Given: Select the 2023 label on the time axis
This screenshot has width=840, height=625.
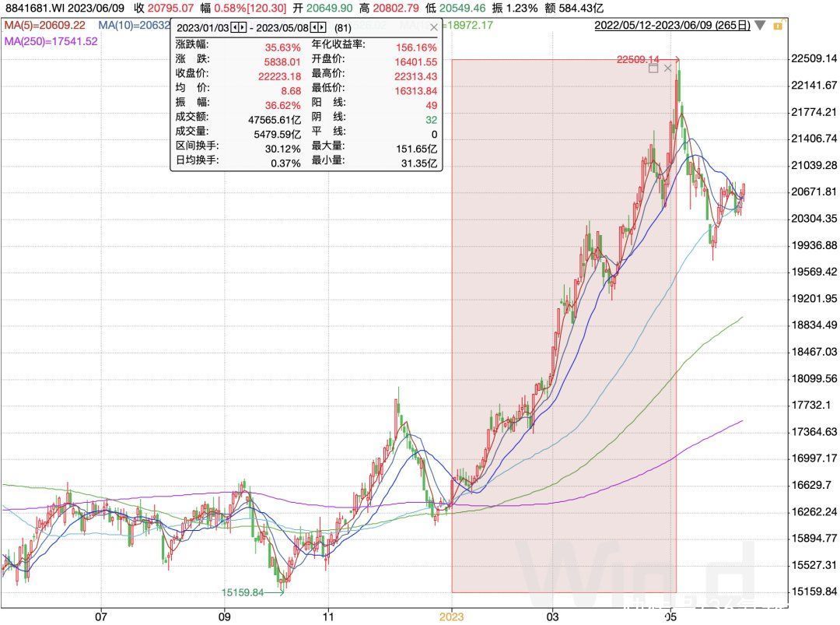Looking at the screenshot, I should click(x=452, y=616).
